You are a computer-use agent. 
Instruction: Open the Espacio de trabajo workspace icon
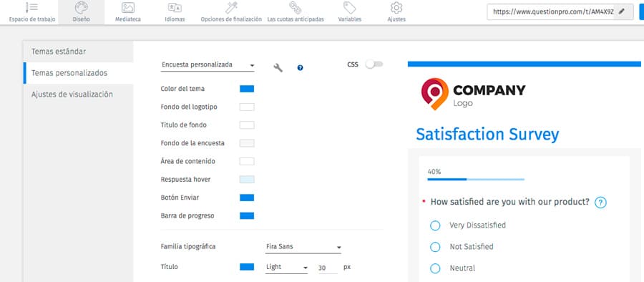31,8
